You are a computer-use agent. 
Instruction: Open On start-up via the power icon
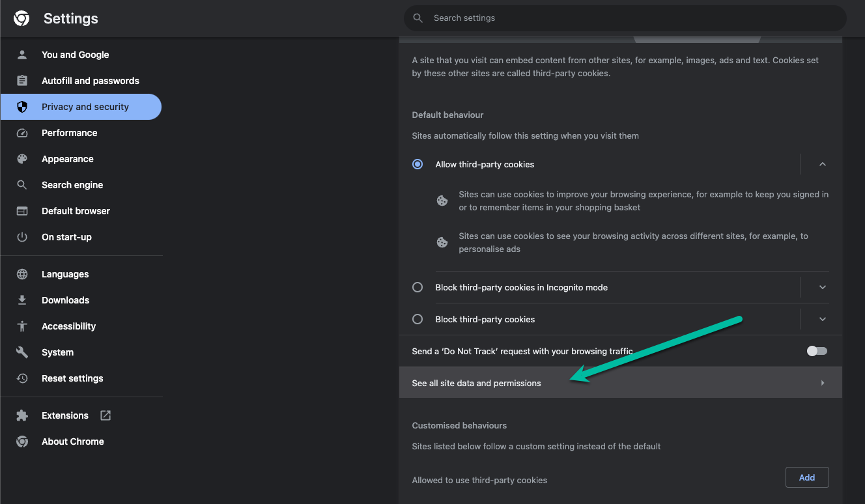[x=21, y=236]
